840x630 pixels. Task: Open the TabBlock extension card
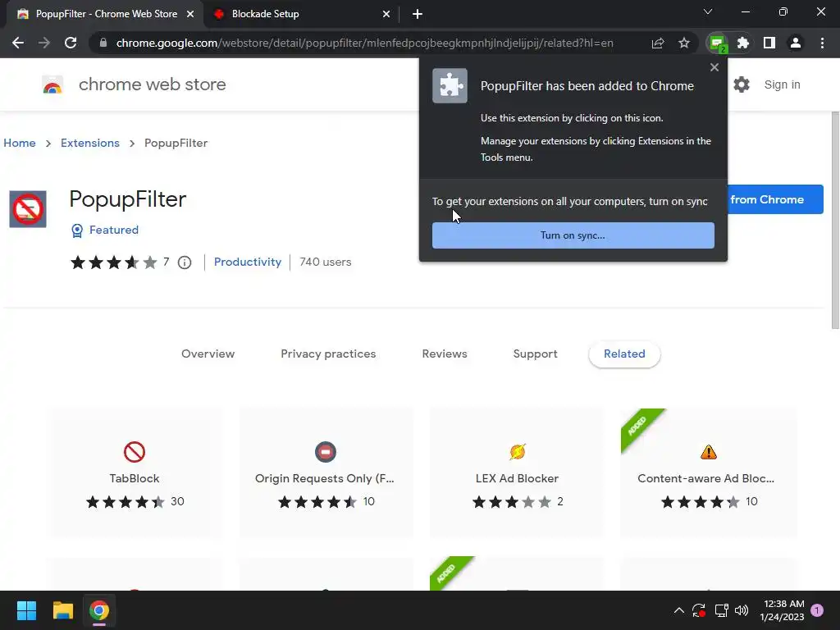pyautogui.click(x=135, y=472)
